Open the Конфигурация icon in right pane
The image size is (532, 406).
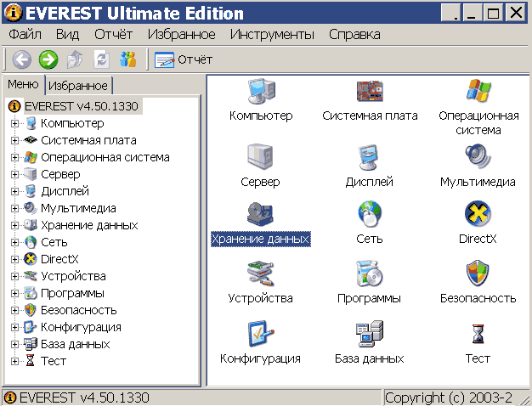[x=261, y=334]
